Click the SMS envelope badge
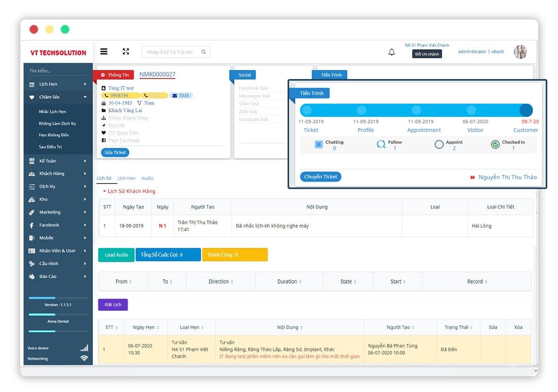Screen dimensions: 558x392 click(181, 96)
